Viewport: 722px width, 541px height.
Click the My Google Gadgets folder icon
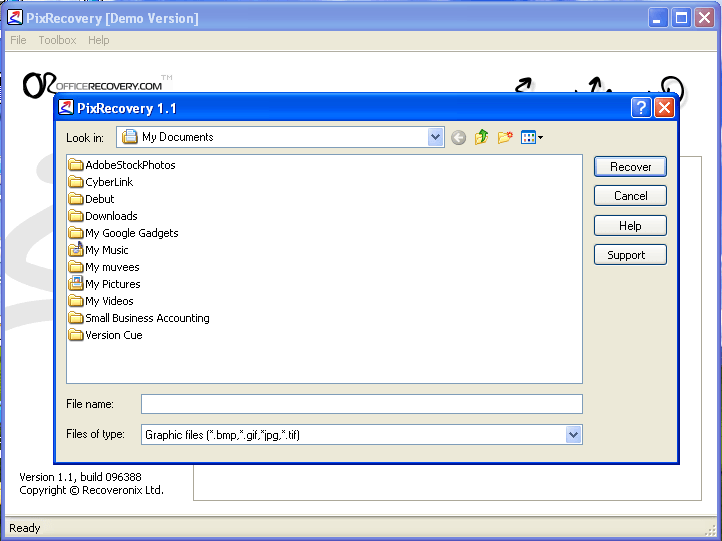click(x=76, y=233)
